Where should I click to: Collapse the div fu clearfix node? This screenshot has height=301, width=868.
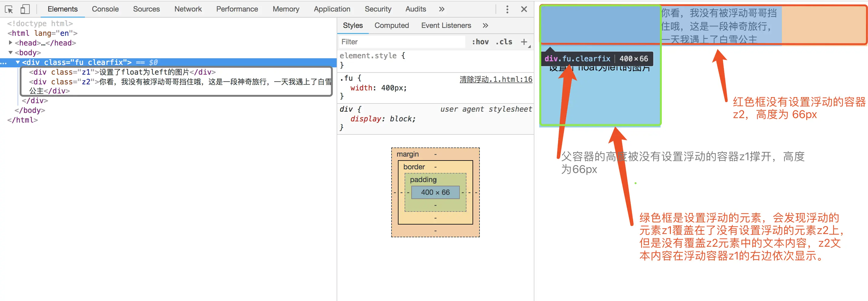[18, 63]
